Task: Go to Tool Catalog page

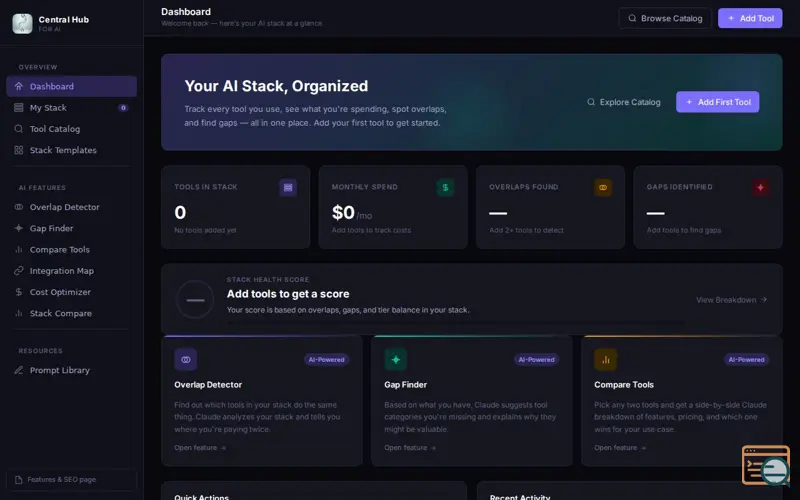Action: [x=71, y=129]
